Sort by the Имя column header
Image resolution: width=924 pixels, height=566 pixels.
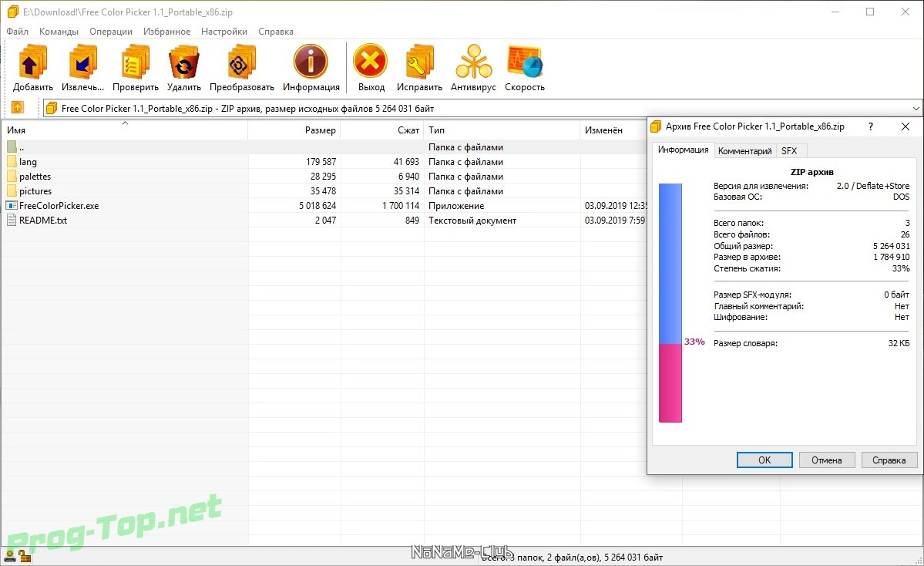coord(124,130)
